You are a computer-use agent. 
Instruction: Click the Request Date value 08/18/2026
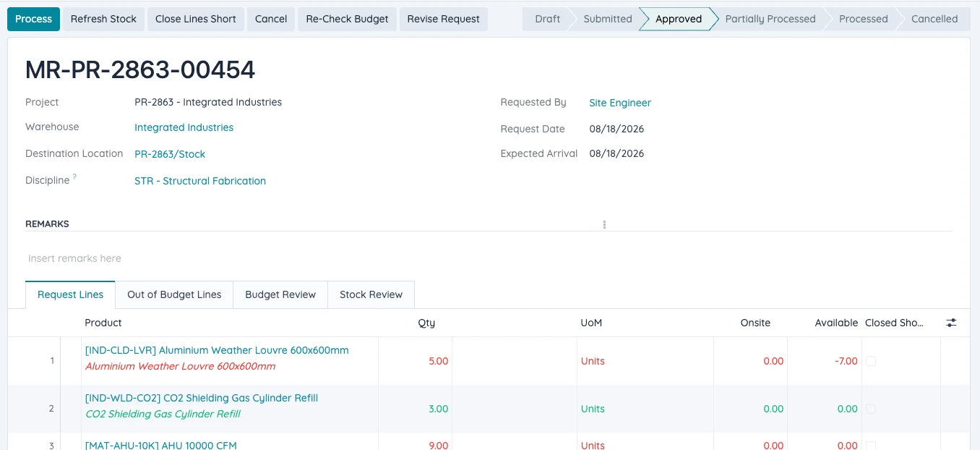(x=616, y=129)
